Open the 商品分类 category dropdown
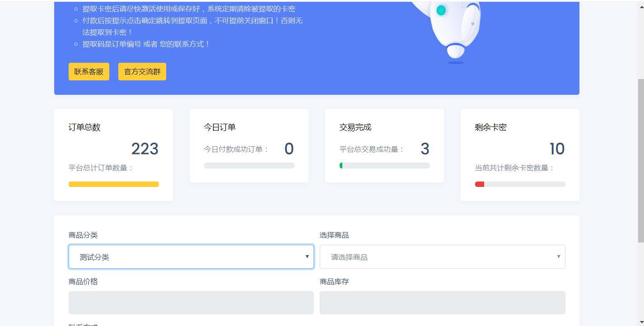The width and height of the screenshot is (644, 326). click(191, 256)
